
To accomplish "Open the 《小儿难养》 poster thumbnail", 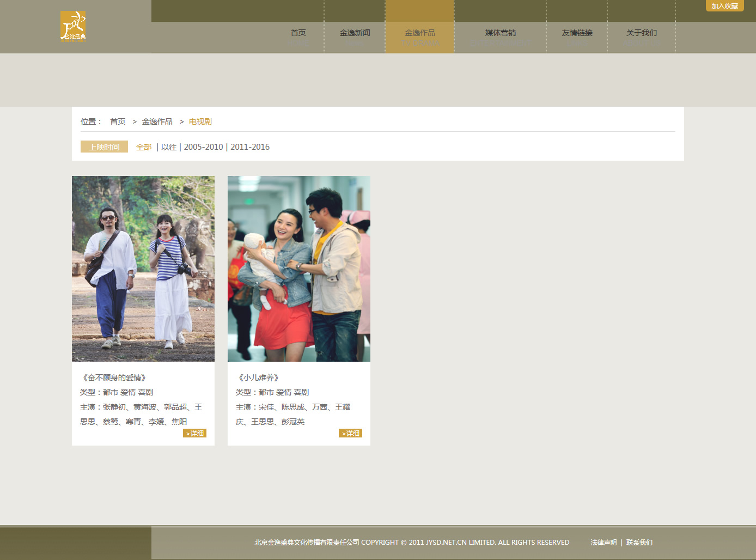I will (x=299, y=269).
